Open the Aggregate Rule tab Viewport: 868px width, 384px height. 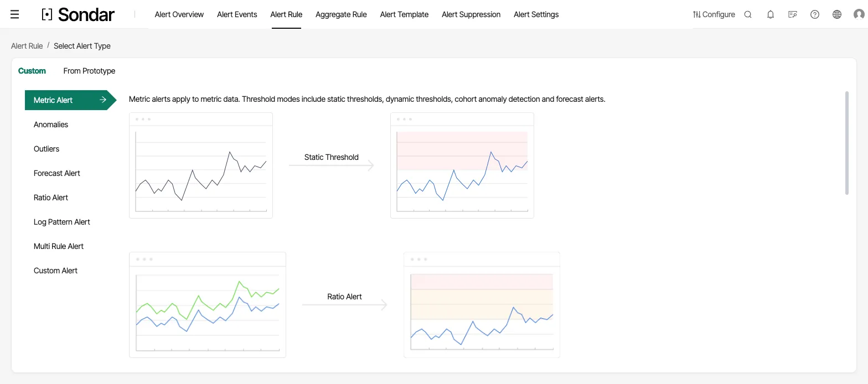[341, 14]
